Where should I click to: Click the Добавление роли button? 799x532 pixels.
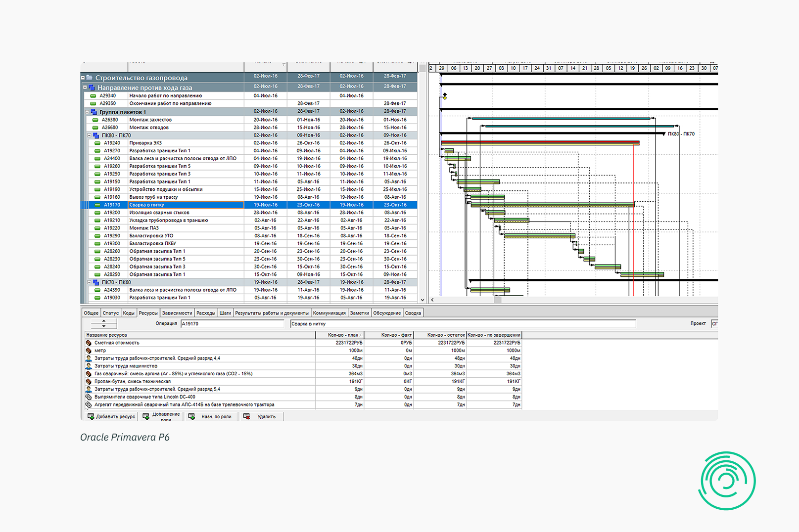tap(161, 417)
